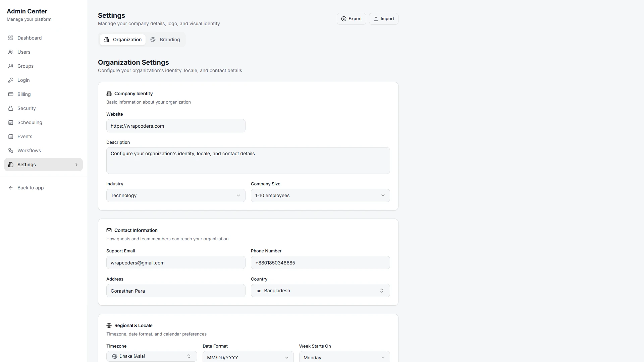The height and width of the screenshot is (362, 644).
Task: Open the Company Size dropdown
Action: click(320, 195)
